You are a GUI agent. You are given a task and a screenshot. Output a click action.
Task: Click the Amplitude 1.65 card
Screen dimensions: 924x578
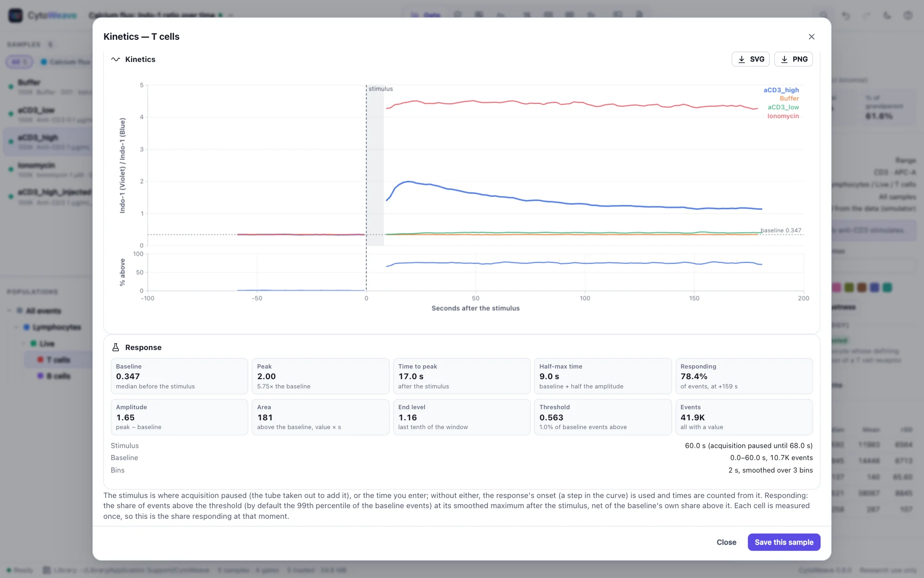179,417
